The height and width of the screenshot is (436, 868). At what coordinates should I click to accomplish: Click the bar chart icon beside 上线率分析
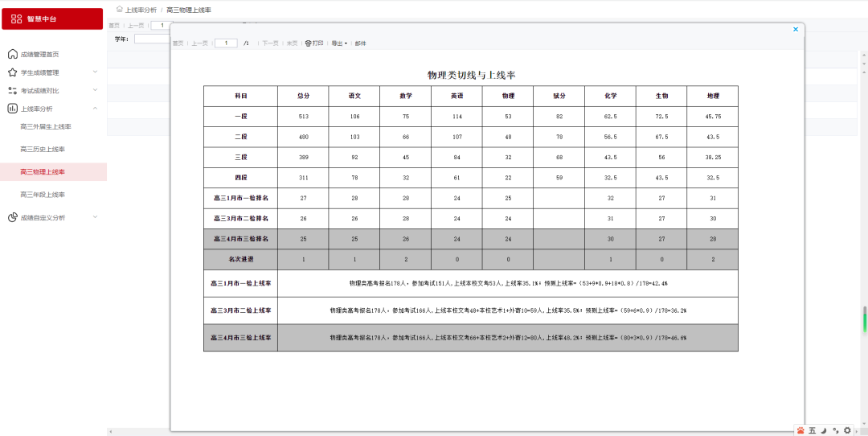[12, 109]
